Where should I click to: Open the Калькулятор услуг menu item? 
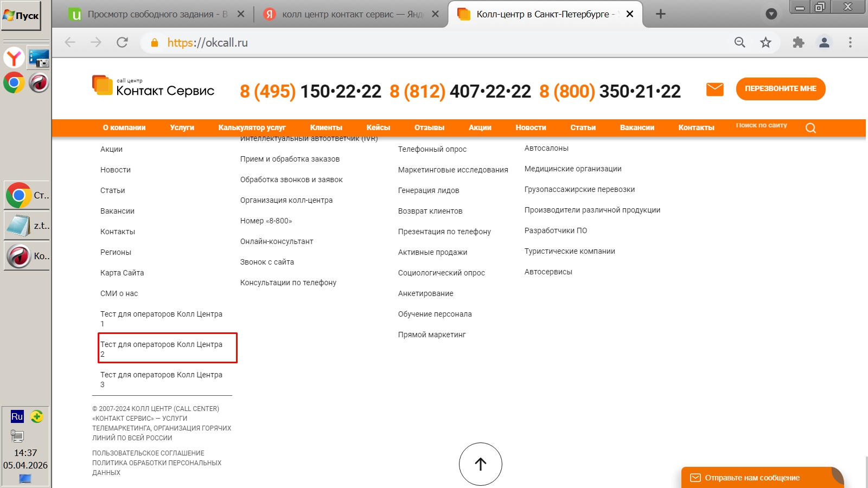pos(252,128)
